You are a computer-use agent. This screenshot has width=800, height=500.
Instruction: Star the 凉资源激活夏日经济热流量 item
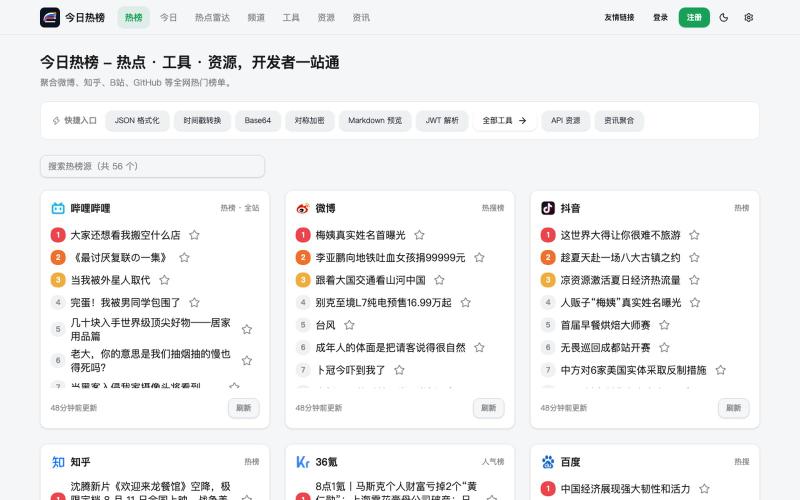pos(694,280)
